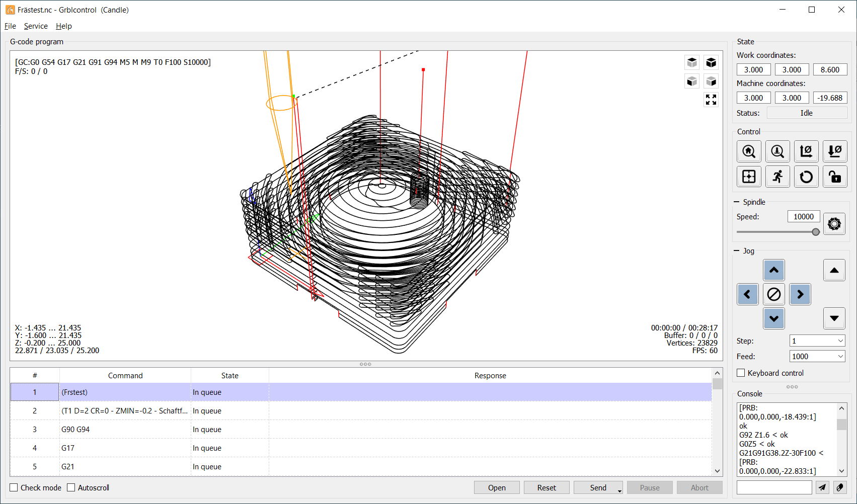Click the spindle Speed value field
This screenshot has width=857, height=504.
(x=804, y=217)
